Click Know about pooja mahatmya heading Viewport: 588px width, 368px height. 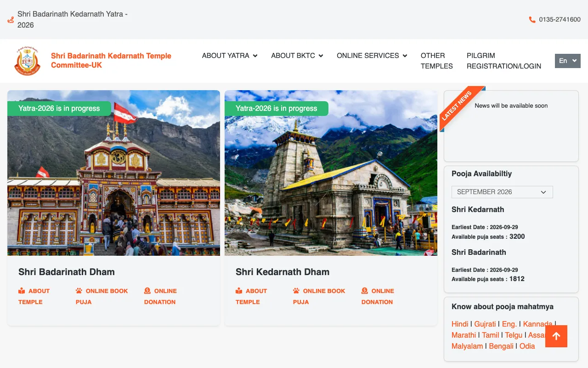503,307
